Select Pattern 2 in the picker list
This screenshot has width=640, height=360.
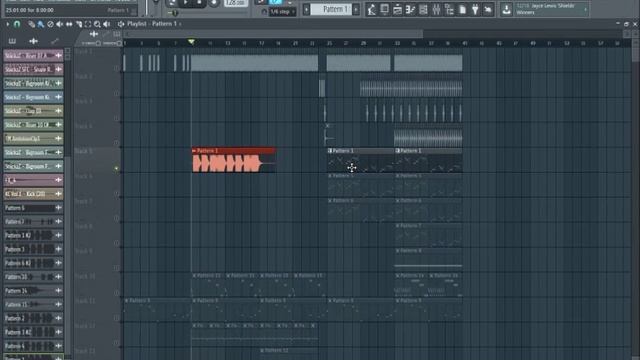point(33,318)
